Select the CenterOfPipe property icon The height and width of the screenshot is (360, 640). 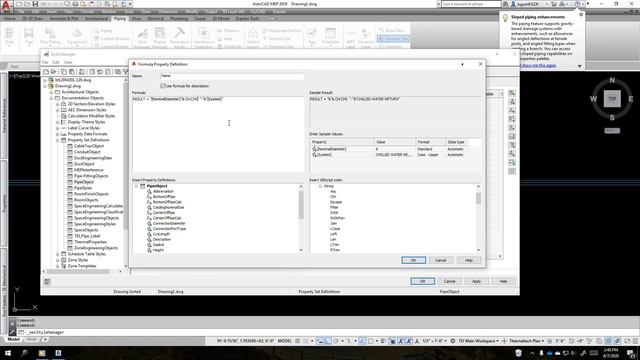click(x=149, y=213)
